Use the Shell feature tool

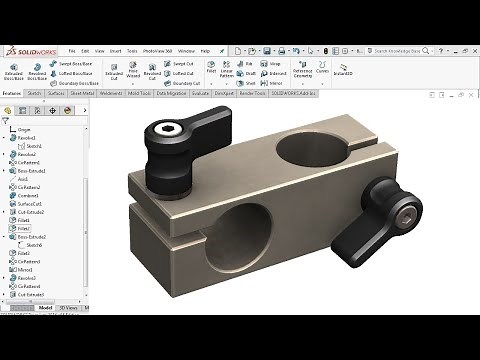(x=246, y=83)
